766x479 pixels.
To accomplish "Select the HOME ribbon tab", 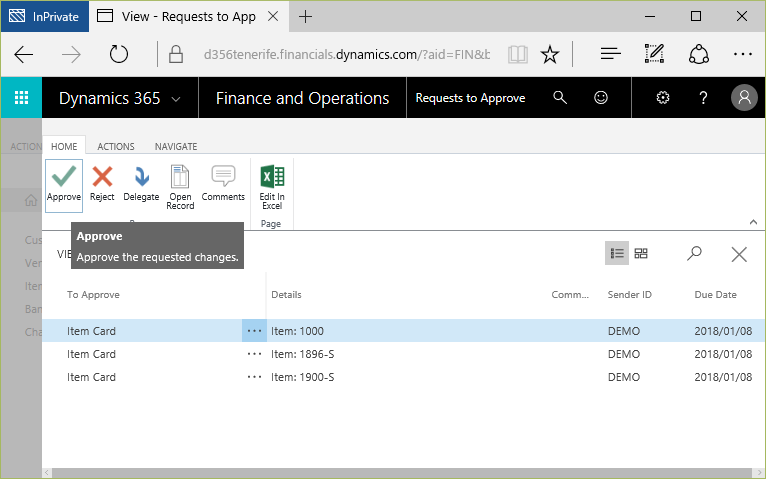I will pos(64,146).
